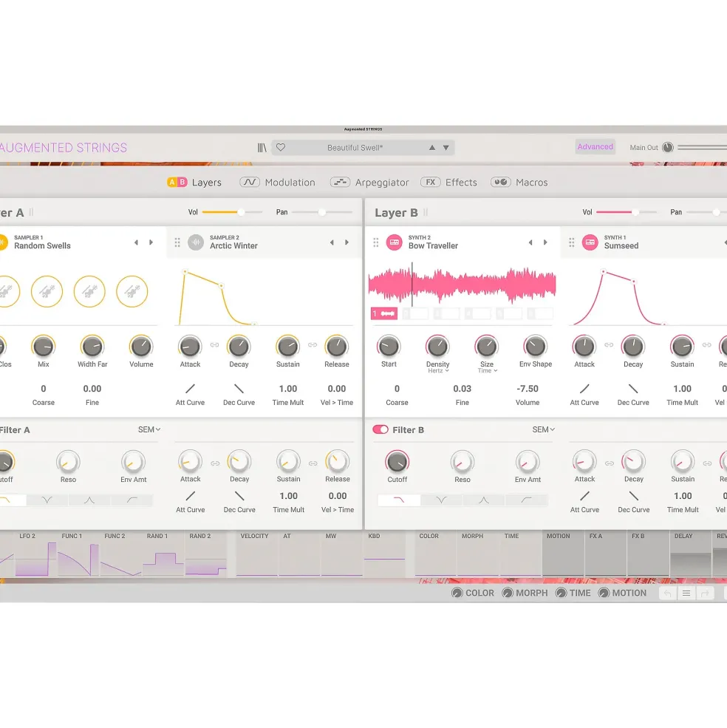This screenshot has width=727, height=728.
Task: Open Density Hertz unit dropdown
Action: tap(438, 370)
